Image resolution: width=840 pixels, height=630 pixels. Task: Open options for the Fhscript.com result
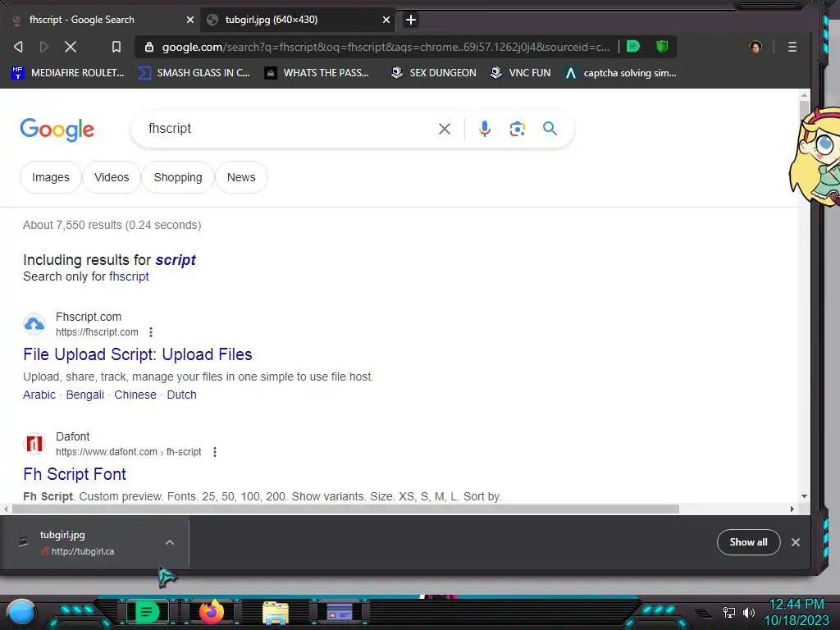[151, 332]
